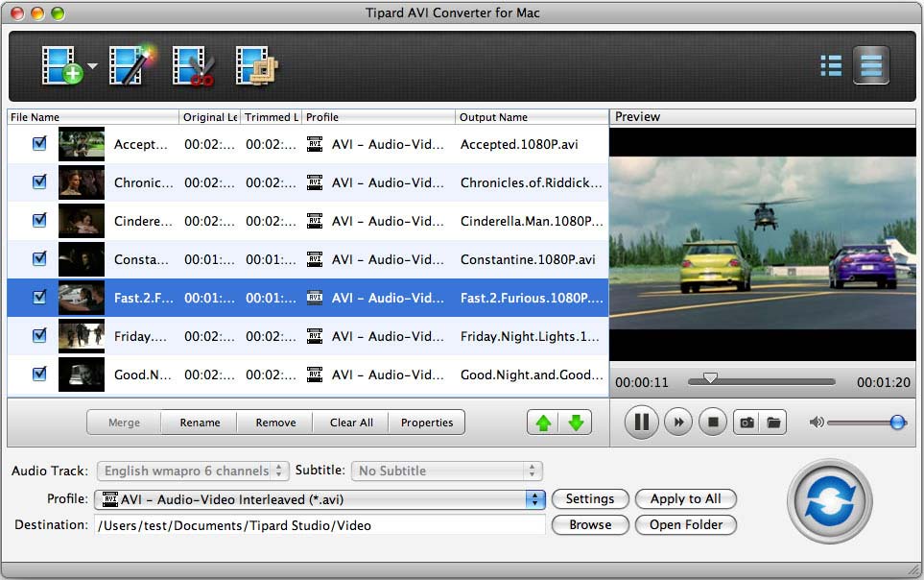
Task: Click the Output Name column header
Action: 532,117
